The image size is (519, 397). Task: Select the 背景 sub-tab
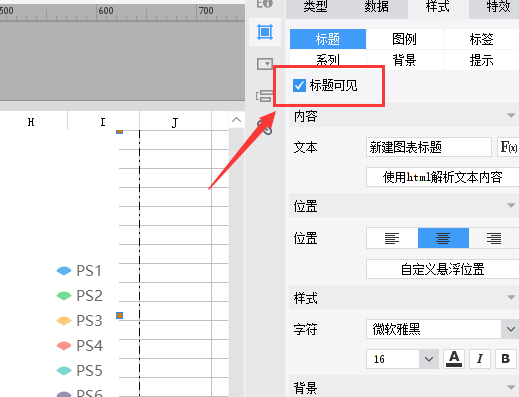(x=405, y=60)
